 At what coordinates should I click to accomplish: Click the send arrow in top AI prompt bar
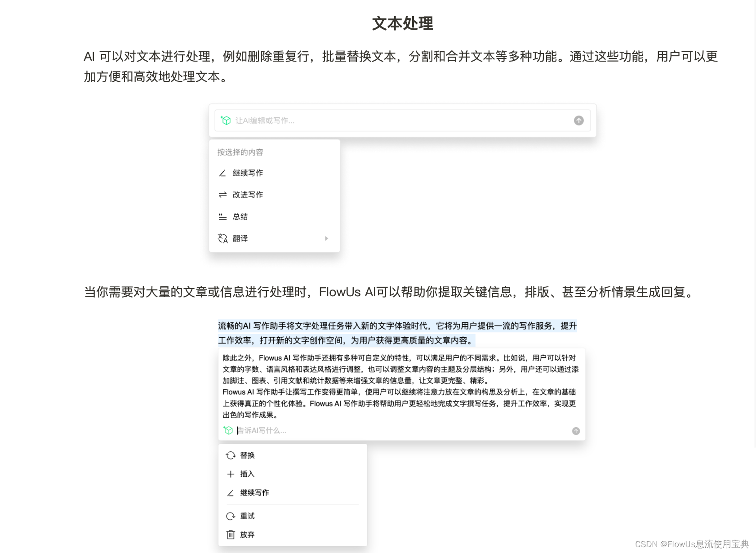pos(578,120)
